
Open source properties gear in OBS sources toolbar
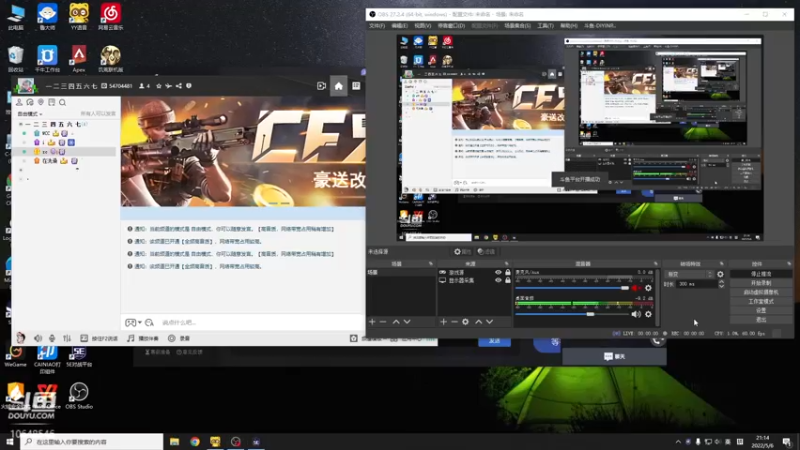[x=465, y=322]
